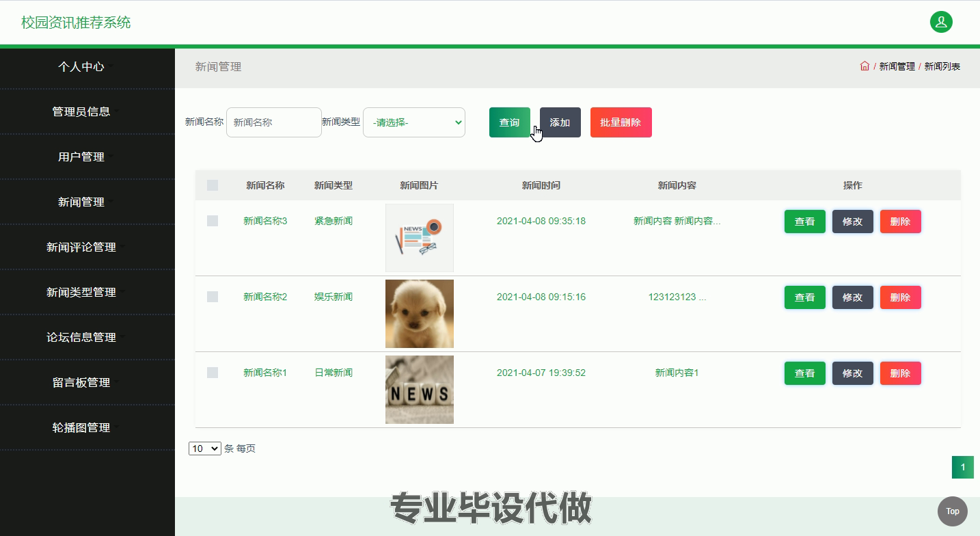Delete 新闻名称1 with 删除 button
Image resolution: width=980 pixels, height=536 pixels.
tap(901, 373)
